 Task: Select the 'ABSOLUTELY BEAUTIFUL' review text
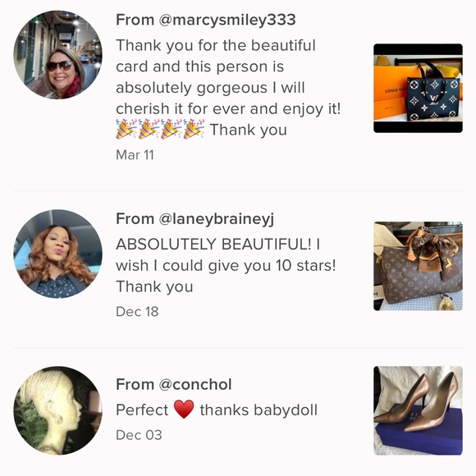226,265
